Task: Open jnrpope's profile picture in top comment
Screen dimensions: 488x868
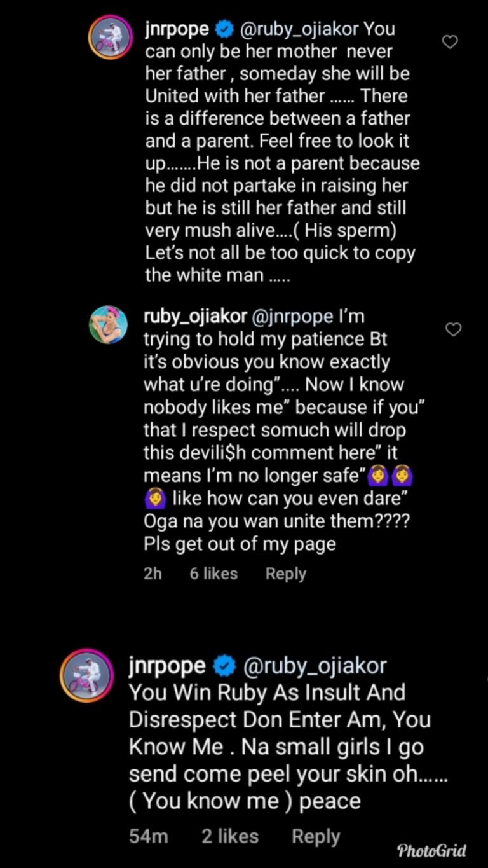Action: [109, 37]
